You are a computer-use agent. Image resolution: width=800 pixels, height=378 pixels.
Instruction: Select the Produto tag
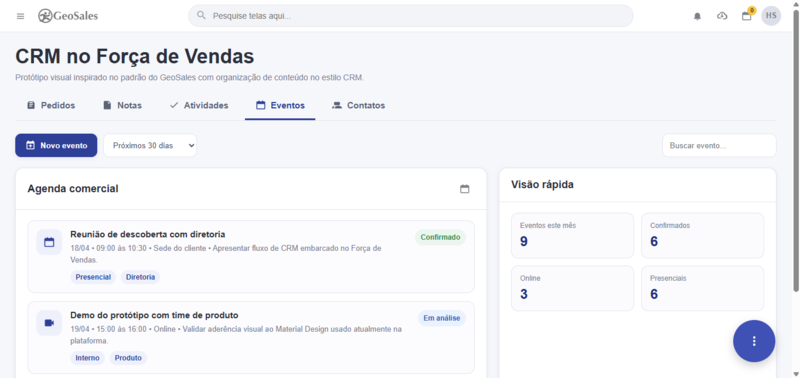point(128,358)
